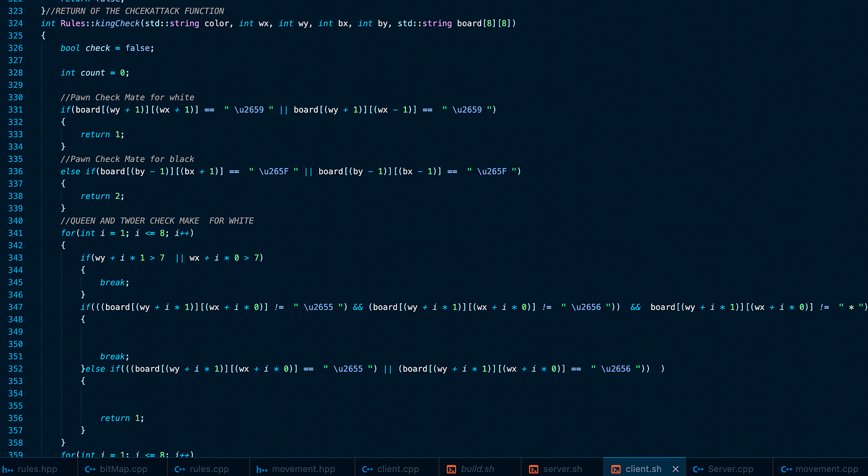Click the C++ icon on client.cpp tab
868x476 pixels.
point(368,469)
